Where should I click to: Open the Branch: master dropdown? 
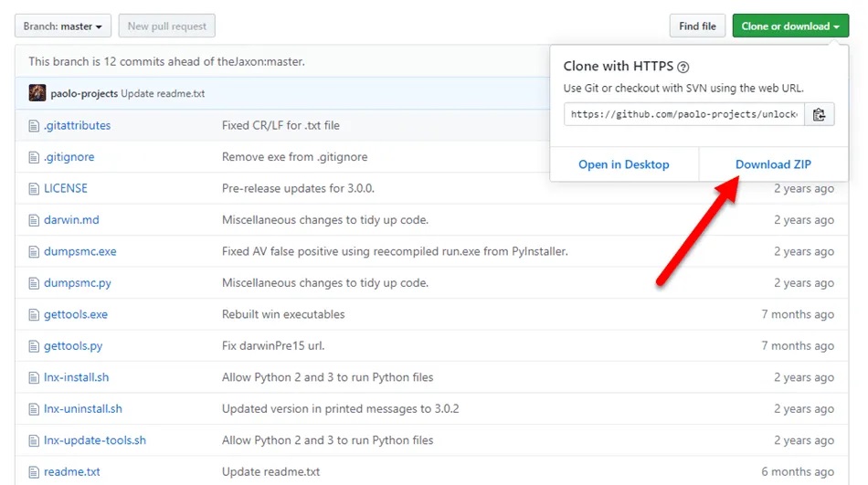click(x=63, y=26)
